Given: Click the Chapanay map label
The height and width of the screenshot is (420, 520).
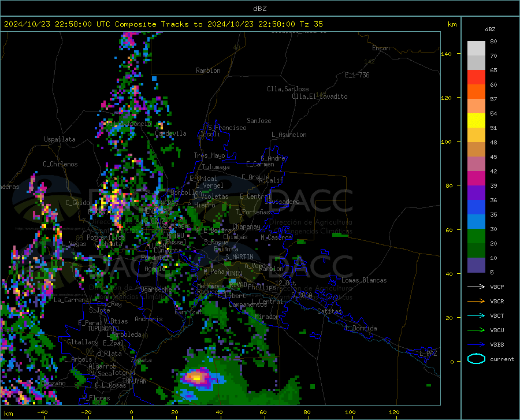Looking at the screenshot, I should point(246,226).
